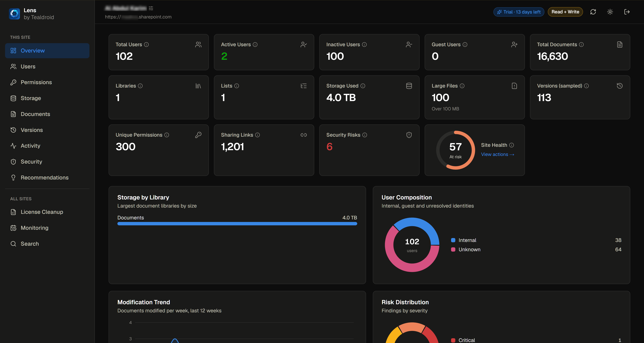Click the Unique Permissions info icon
Screen dimensions: 644x343
[x=167, y=135]
